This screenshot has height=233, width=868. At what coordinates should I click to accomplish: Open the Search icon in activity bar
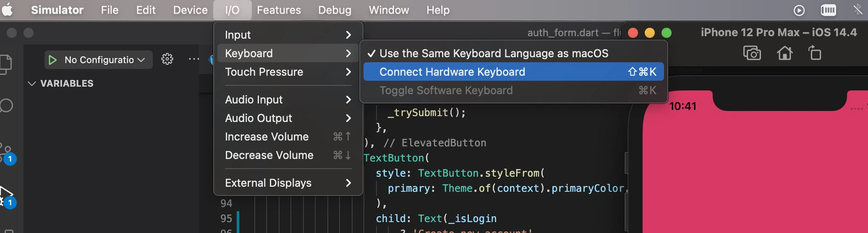click(6, 106)
